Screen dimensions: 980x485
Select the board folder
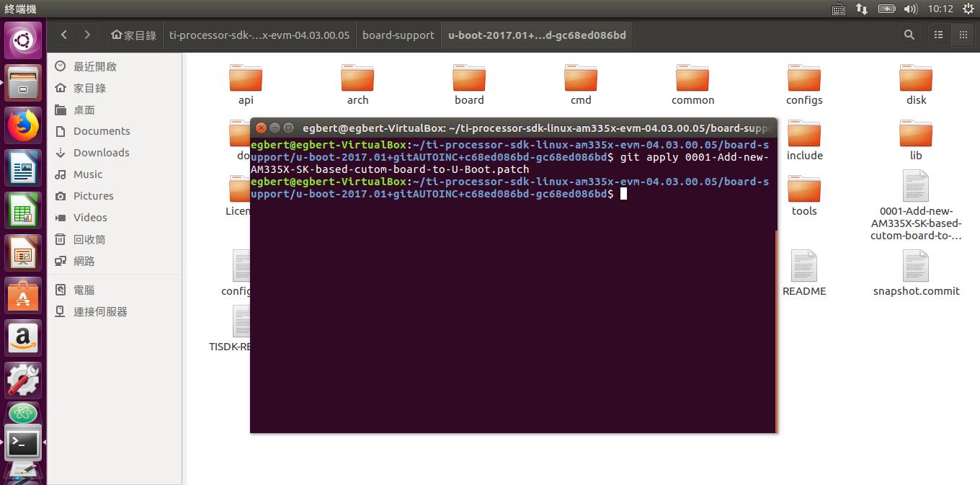click(469, 84)
